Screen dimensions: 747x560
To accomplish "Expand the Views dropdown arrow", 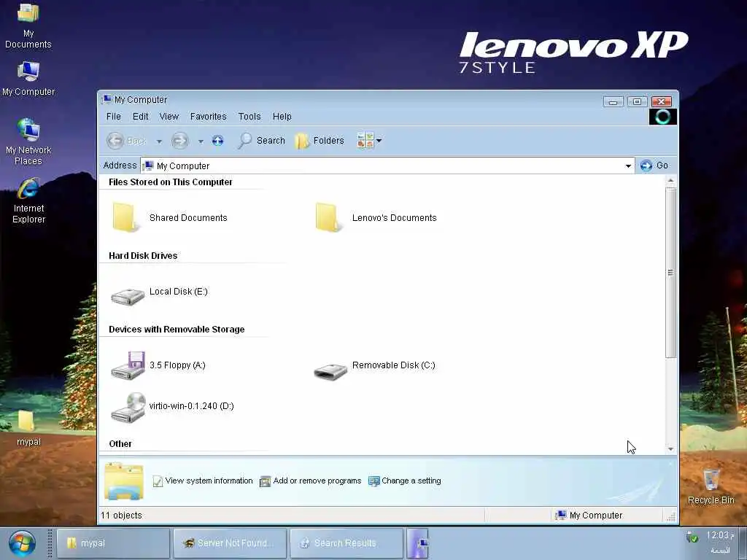I will [379, 141].
